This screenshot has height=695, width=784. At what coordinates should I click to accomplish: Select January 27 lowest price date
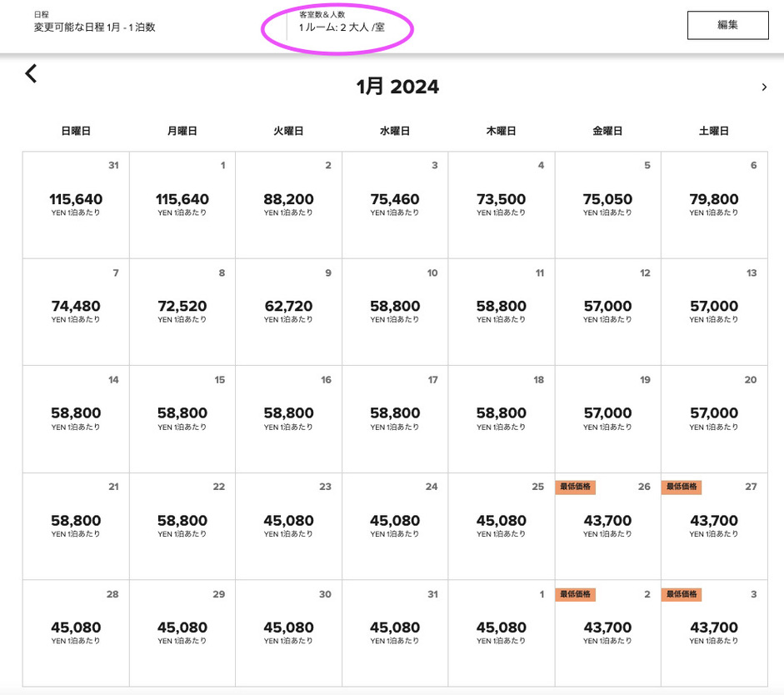click(x=714, y=526)
